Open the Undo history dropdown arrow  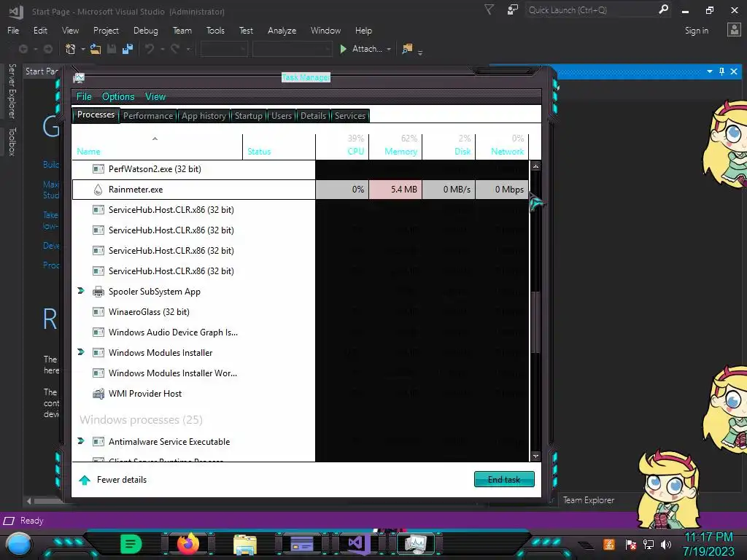point(163,49)
